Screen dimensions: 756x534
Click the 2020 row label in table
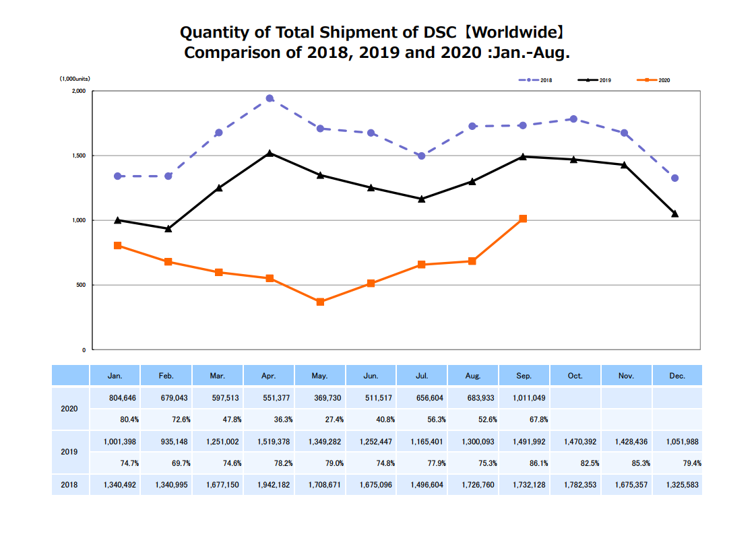click(69, 409)
